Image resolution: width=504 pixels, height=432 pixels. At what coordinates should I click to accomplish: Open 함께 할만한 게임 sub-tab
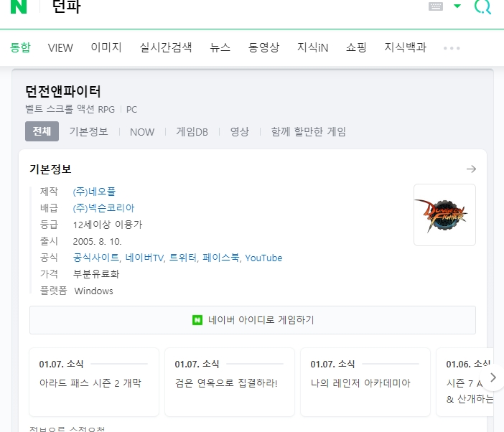tap(308, 132)
